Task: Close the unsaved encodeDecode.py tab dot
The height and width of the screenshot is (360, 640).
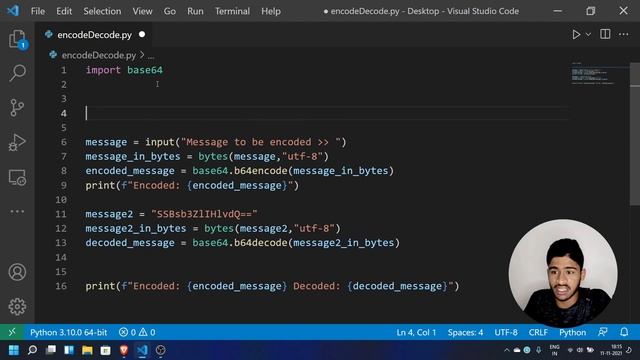Action: click(x=142, y=34)
